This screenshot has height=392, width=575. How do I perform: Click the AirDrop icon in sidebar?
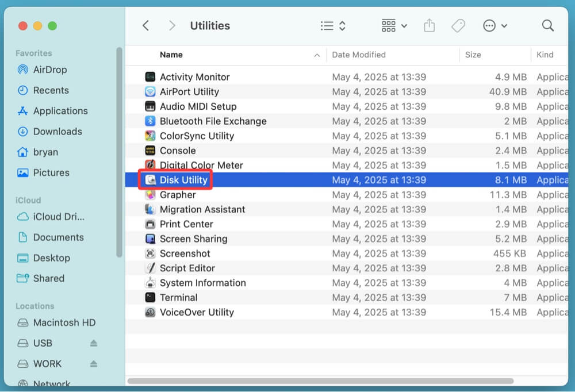tap(22, 70)
